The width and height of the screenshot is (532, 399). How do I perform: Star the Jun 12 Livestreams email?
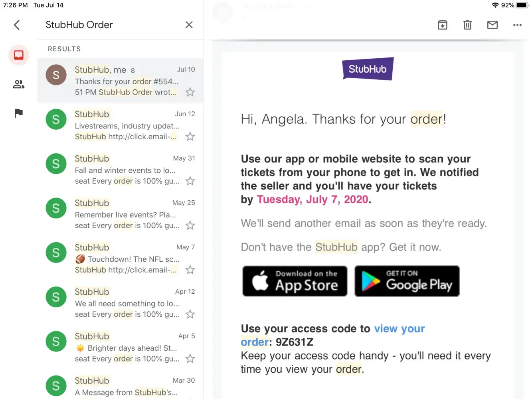[x=190, y=137]
